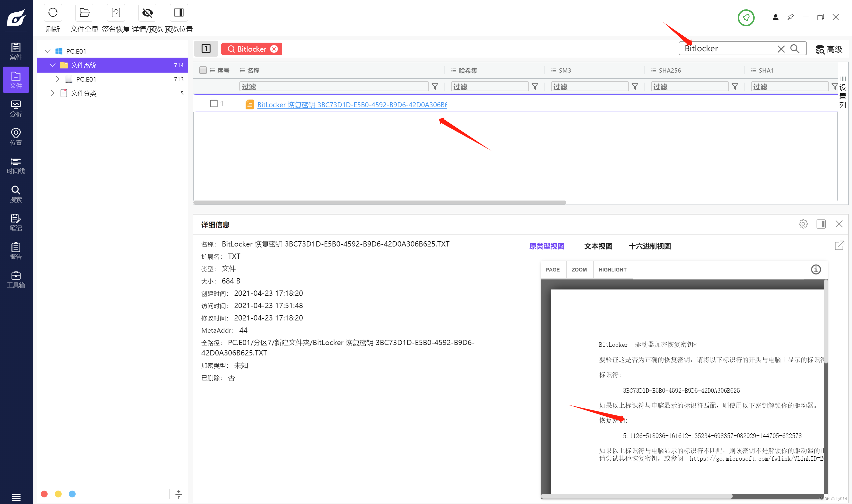This screenshot has height=504, width=852.
Task: Tick the select-all checkbox in table header
Action: tap(203, 70)
